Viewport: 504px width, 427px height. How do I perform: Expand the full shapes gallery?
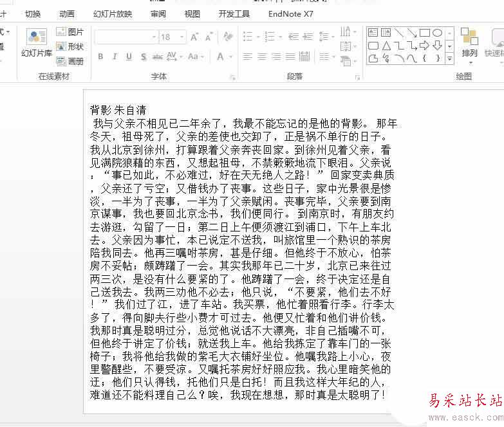449,59
